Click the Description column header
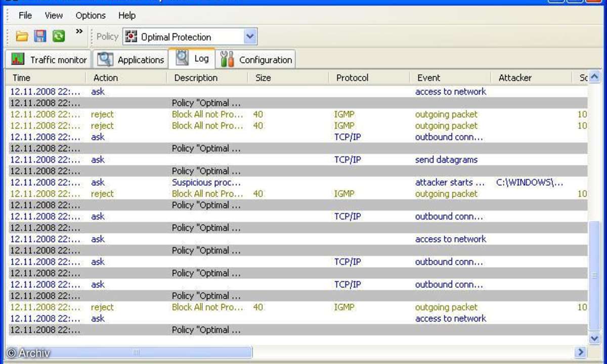This screenshot has height=364, width=607. click(207, 78)
